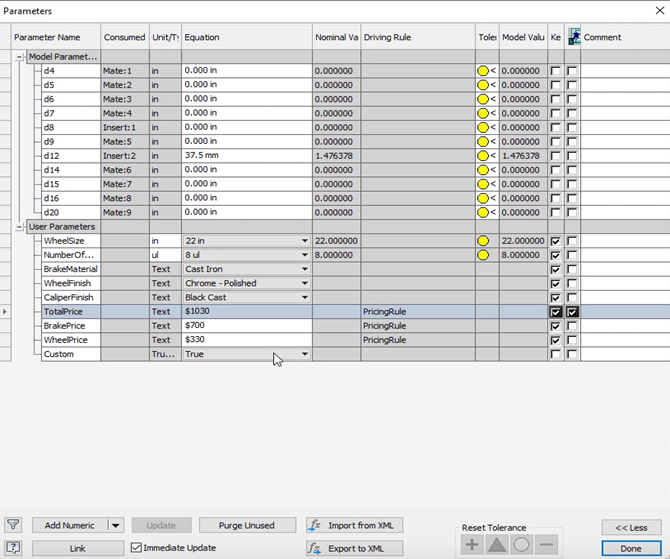Open the parameter filter funnel icon
The height and width of the screenshot is (559, 670).
(13, 524)
